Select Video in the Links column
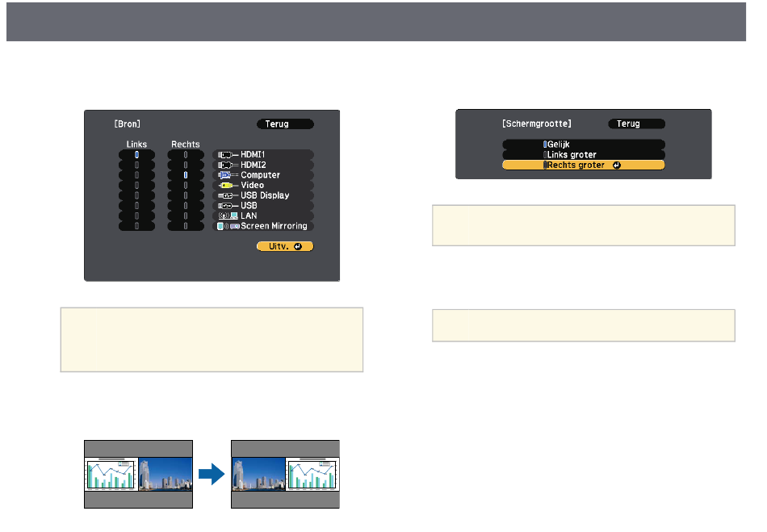 136,186
